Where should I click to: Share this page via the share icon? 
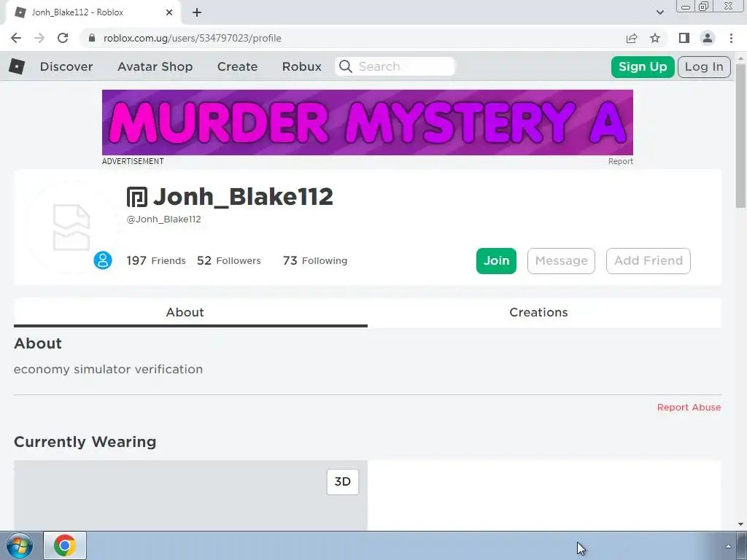click(632, 38)
